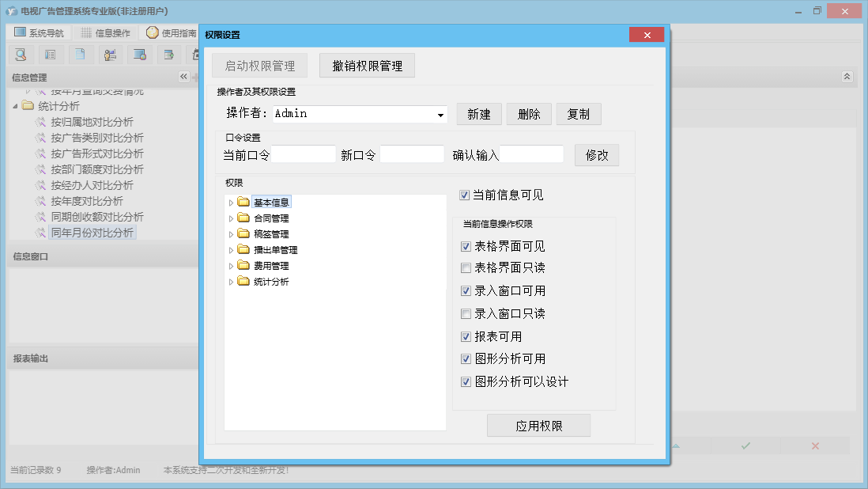Select 播出单管理 in permission tree
Screen dimensions: 868x489
pos(276,250)
